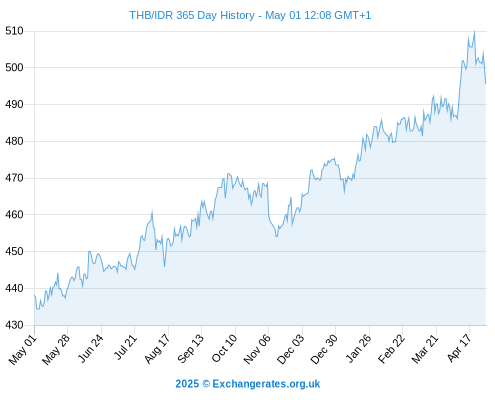The height and width of the screenshot is (400, 495).
Task: Select the Aug 17 x-axis date label
Action: click(157, 348)
